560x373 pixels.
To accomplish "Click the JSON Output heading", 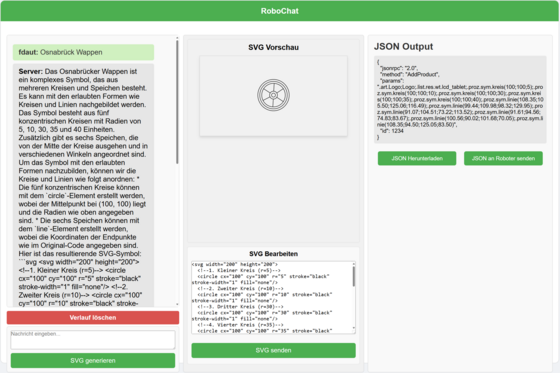I will (x=403, y=46).
